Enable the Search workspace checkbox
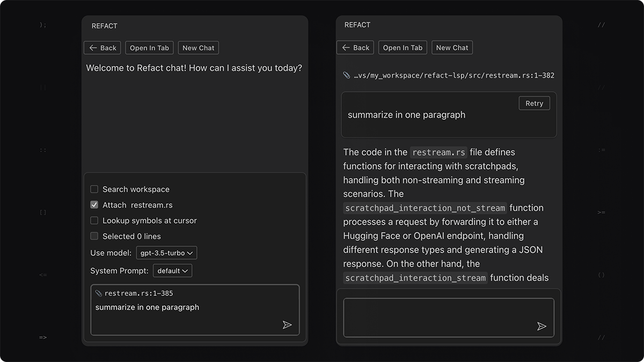The width and height of the screenshot is (644, 362). point(94,189)
